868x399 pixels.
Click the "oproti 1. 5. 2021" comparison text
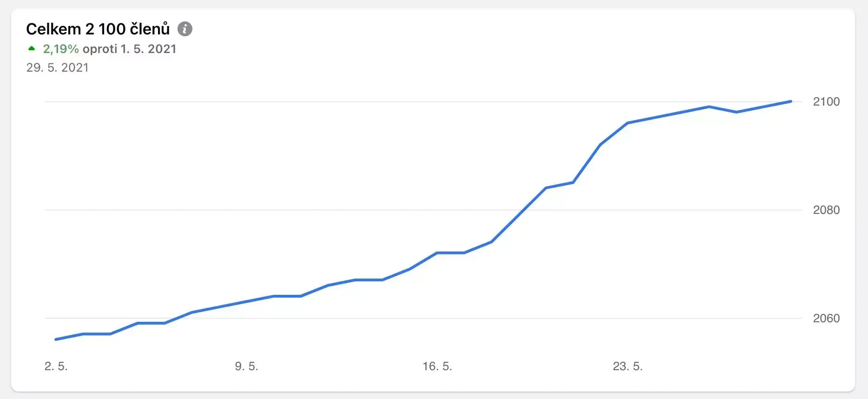pos(130,49)
